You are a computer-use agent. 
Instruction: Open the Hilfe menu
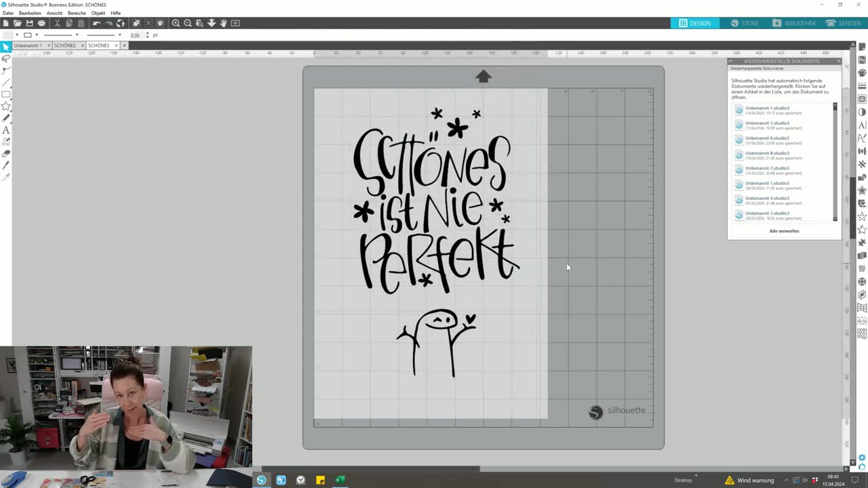(x=116, y=13)
